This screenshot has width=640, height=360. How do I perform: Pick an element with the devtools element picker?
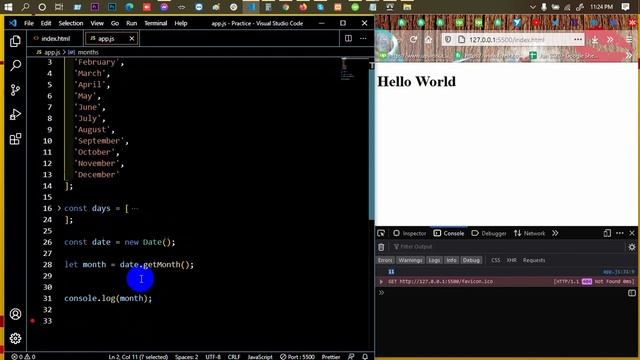pyautogui.click(x=381, y=233)
